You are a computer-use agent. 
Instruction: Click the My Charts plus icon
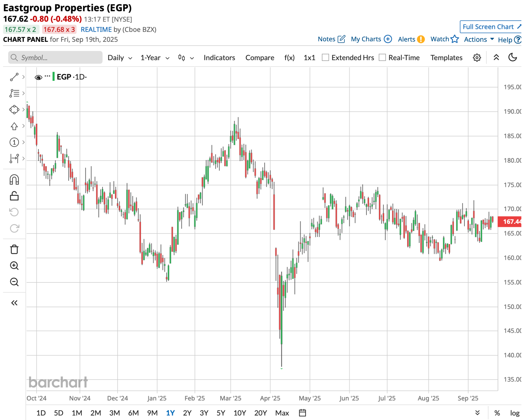(388, 39)
